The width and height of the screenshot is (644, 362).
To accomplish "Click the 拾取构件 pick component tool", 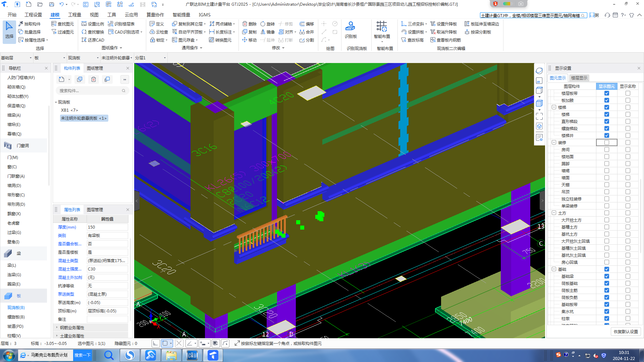I will click(30, 24).
